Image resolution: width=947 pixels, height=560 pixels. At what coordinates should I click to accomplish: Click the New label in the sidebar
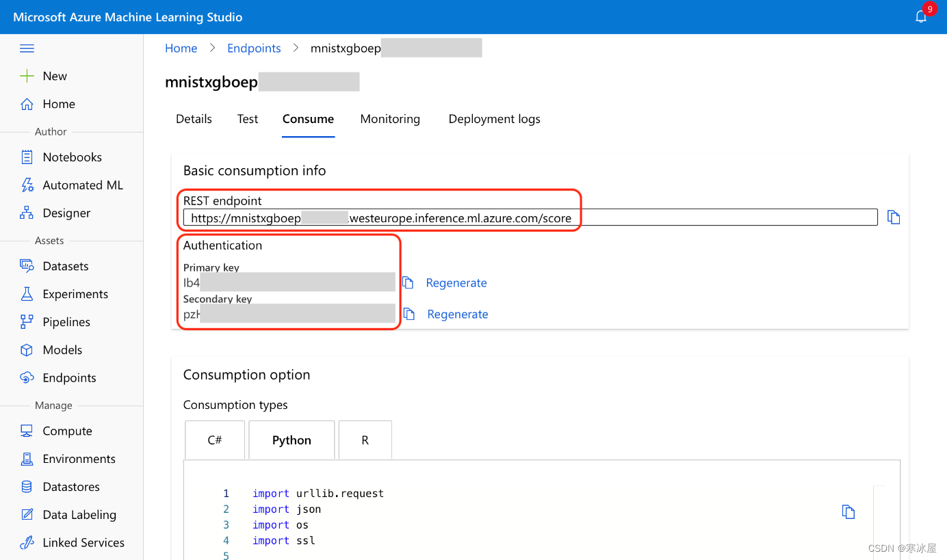(55, 76)
